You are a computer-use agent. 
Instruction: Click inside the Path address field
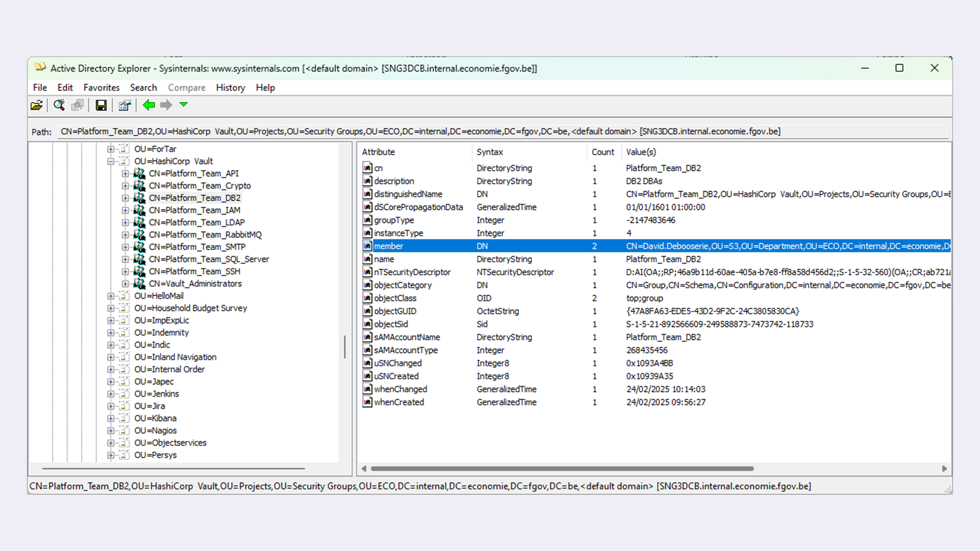point(490,131)
